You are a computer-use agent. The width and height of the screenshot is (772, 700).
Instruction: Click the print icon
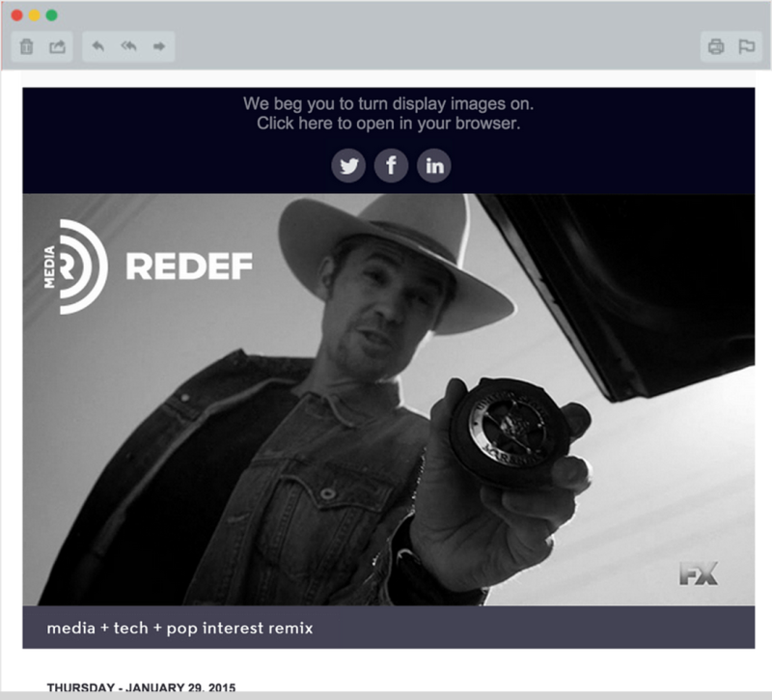click(x=716, y=46)
